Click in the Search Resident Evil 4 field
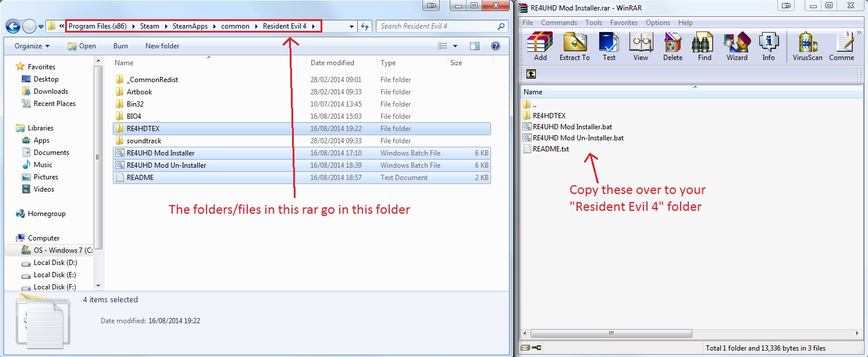The image size is (868, 357). 436,26
